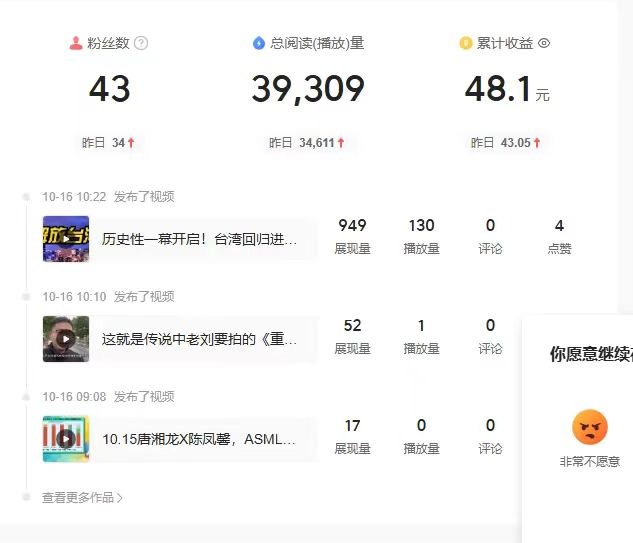Open the video titled 10.15唐湘龙X陈凤馨，ASML
Image resolution: width=633 pixels, height=543 pixels.
click(x=200, y=440)
